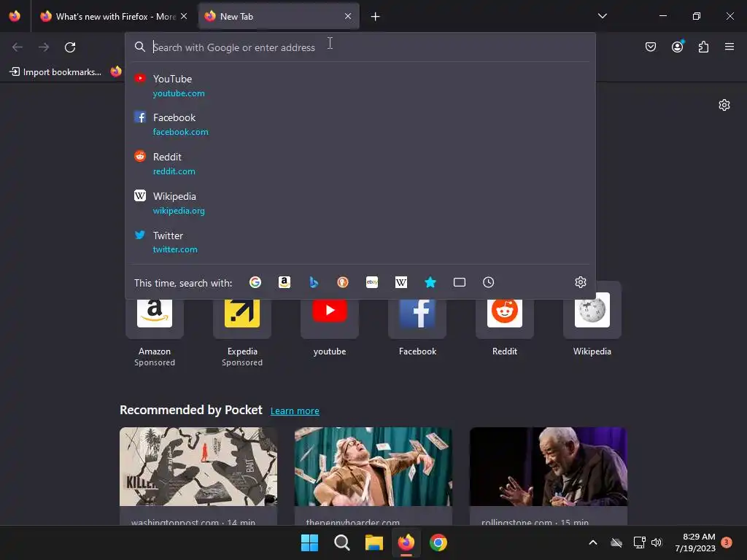Viewport: 747px width, 560px height.
Task: Search this time with DuckDuckGo icon
Action: click(x=343, y=282)
